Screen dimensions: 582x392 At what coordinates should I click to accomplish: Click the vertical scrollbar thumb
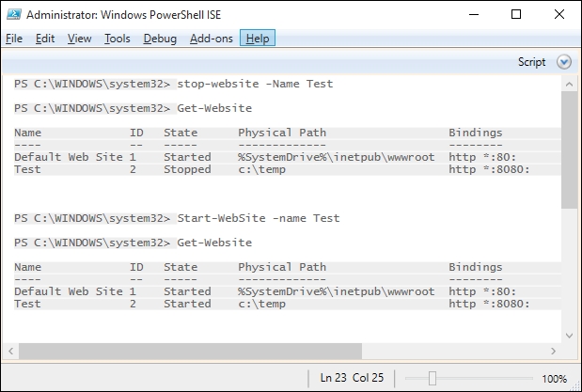[569, 150]
